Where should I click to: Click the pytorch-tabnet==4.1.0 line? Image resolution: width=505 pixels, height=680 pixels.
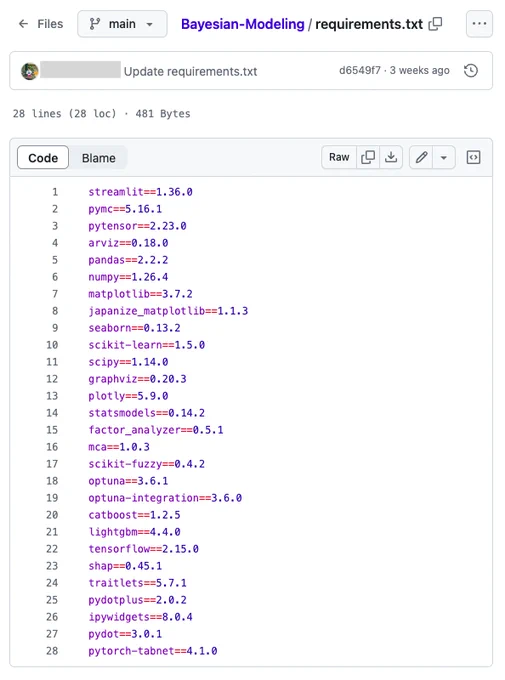point(153,651)
